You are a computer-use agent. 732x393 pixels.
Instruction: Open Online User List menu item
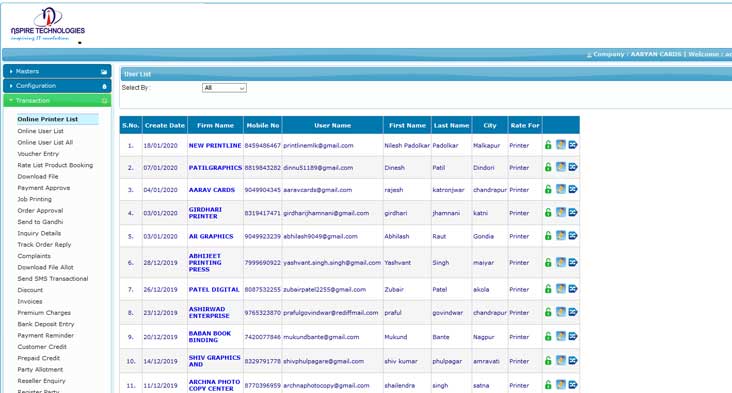(41, 131)
